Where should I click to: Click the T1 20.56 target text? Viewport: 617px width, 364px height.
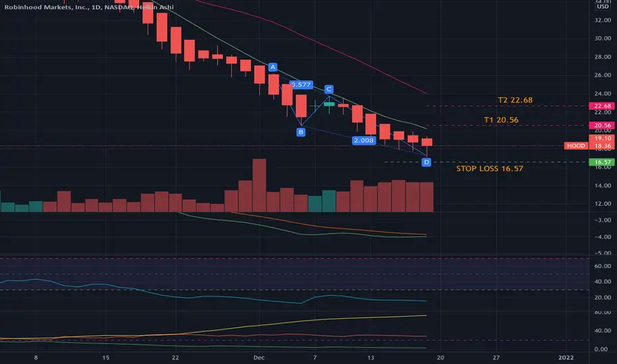(x=501, y=120)
